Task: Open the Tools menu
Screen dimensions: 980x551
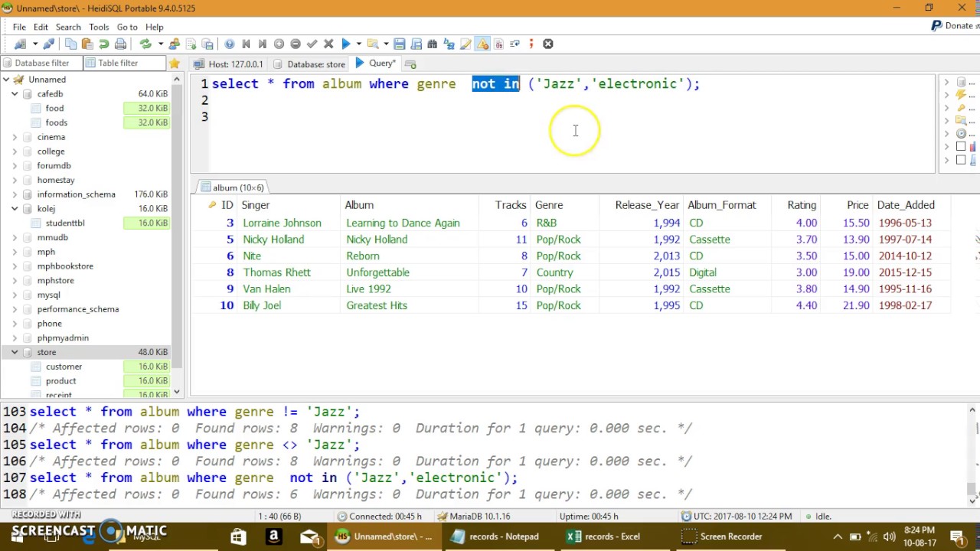Action: coord(99,27)
